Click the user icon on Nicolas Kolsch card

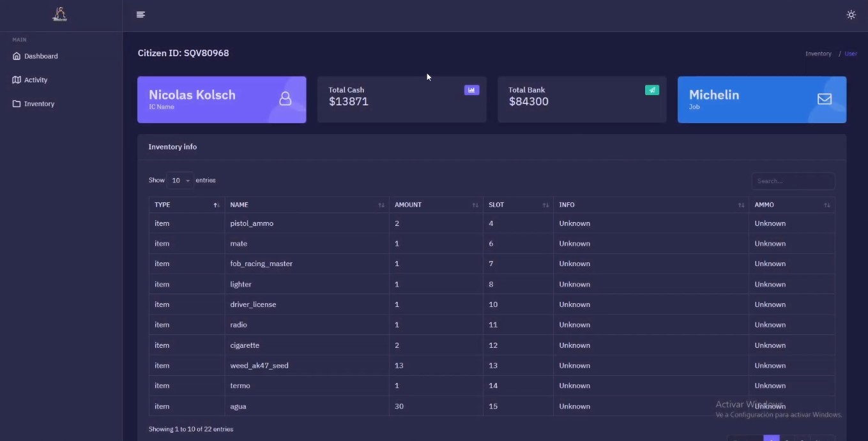pos(286,99)
